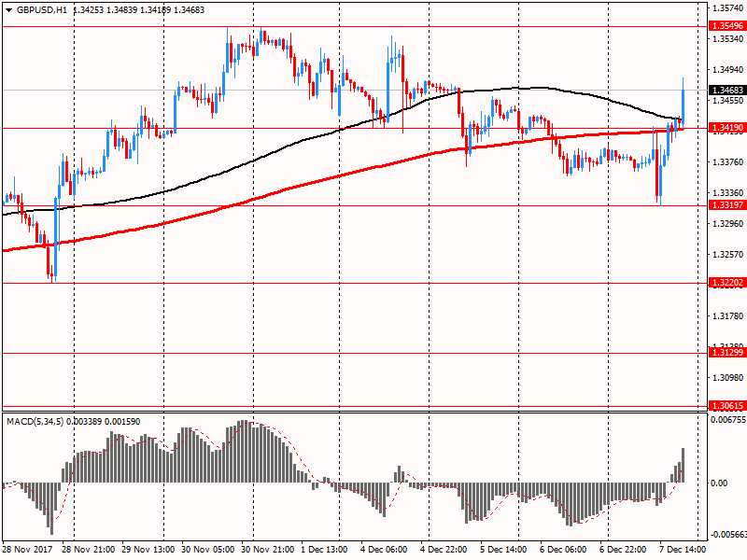Click the 6 Dec 06:00 time label
The height and width of the screenshot is (560, 747).
click(x=563, y=550)
